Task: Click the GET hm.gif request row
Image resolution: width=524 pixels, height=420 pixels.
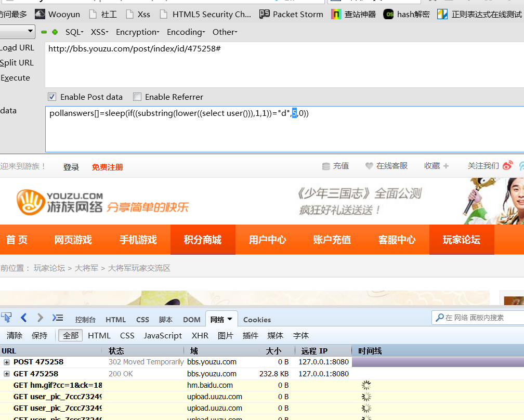Action: click(262, 385)
